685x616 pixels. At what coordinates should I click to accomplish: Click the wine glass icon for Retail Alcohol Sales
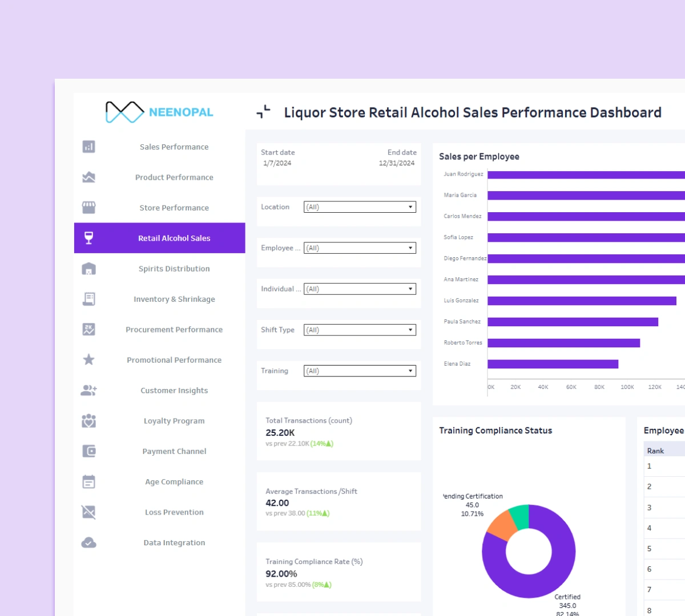(88, 238)
